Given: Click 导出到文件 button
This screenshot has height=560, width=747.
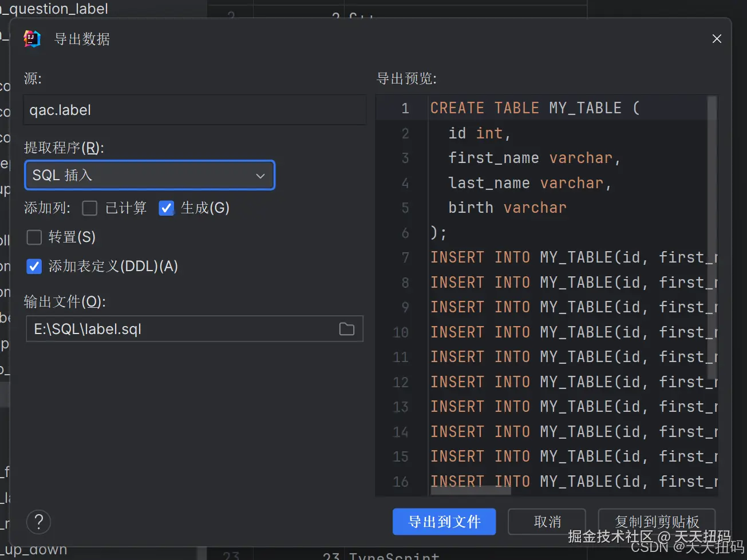Looking at the screenshot, I should 444,522.
